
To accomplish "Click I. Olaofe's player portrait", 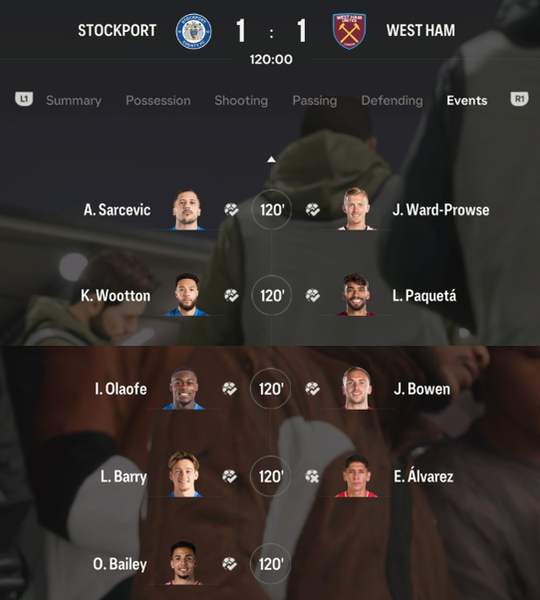I will click(184, 388).
